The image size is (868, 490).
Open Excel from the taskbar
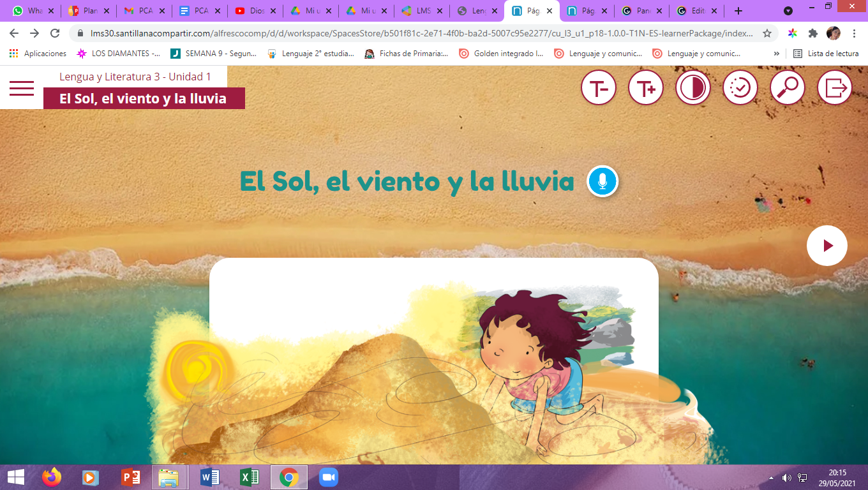249,476
